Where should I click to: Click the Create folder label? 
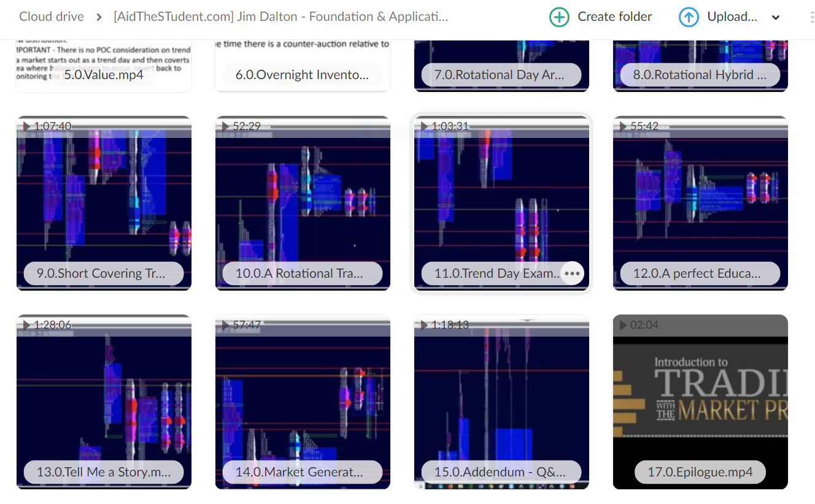point(615,17)
